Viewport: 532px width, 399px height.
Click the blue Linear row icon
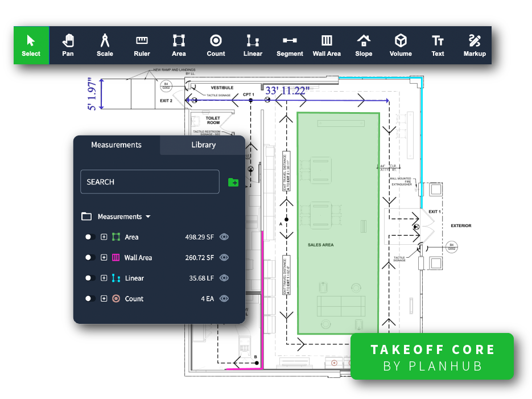116,278
